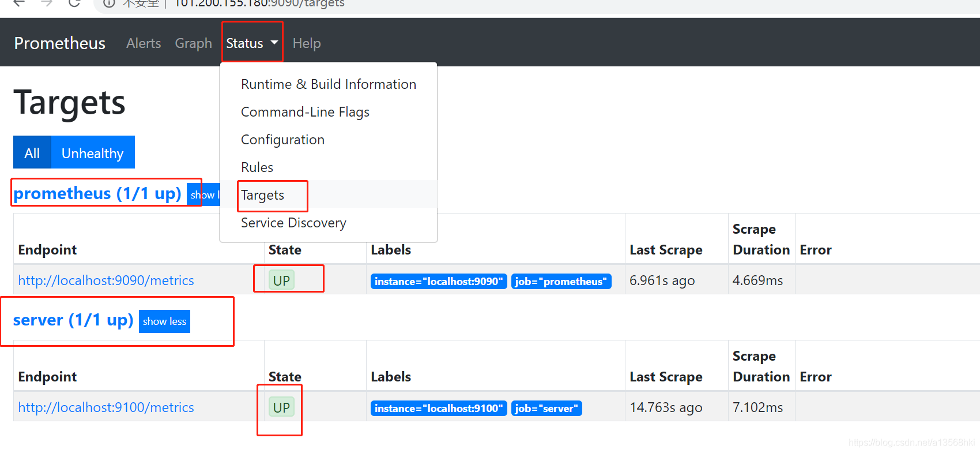Click job="server" label badge
980x453 pixels.
[x=546, y=408]
